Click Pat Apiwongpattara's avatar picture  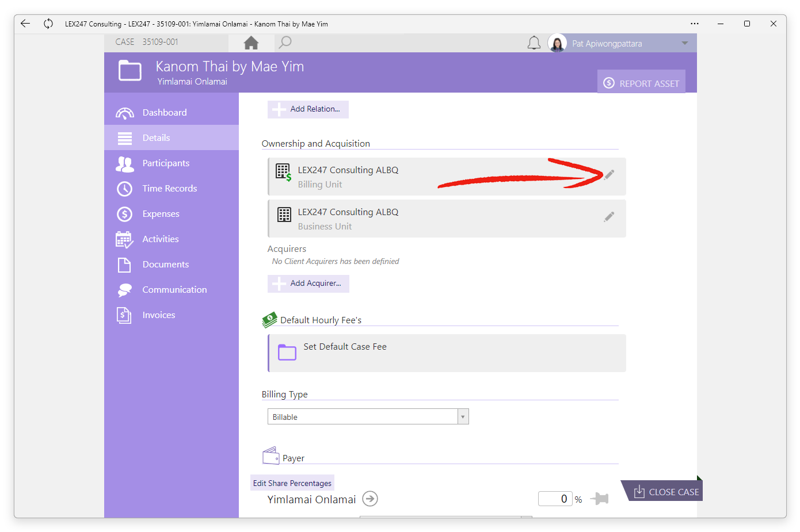click(557, 43)
